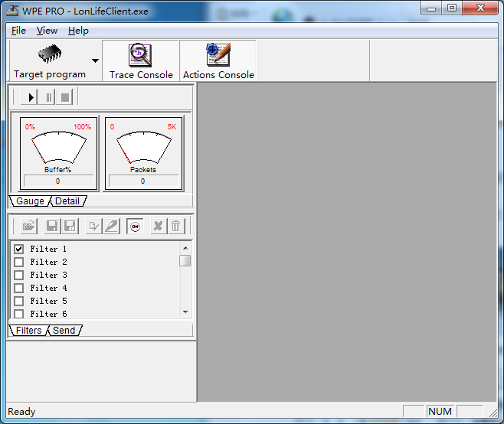The image size is (504, 424).
Task: Click the load filter list folder icon
Action: (x=29, y=226)
